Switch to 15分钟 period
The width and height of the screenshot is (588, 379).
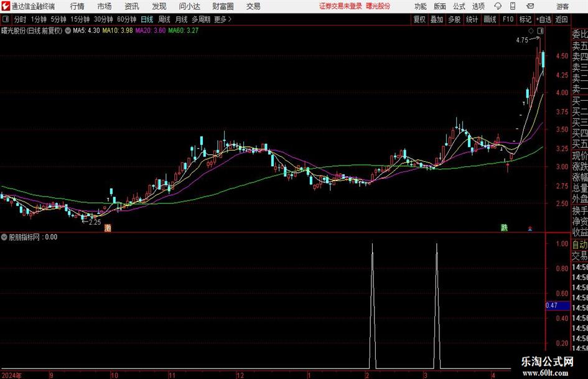(x=80, y=19)
